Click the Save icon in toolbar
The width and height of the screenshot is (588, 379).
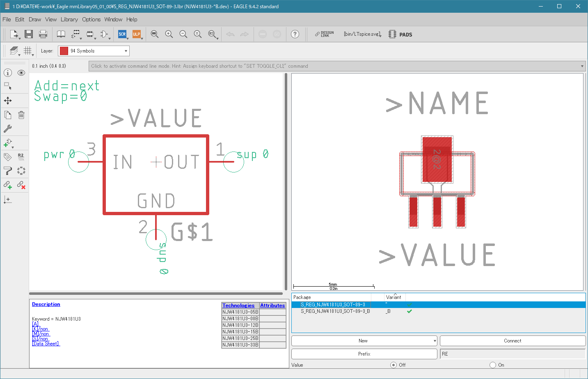28,34
